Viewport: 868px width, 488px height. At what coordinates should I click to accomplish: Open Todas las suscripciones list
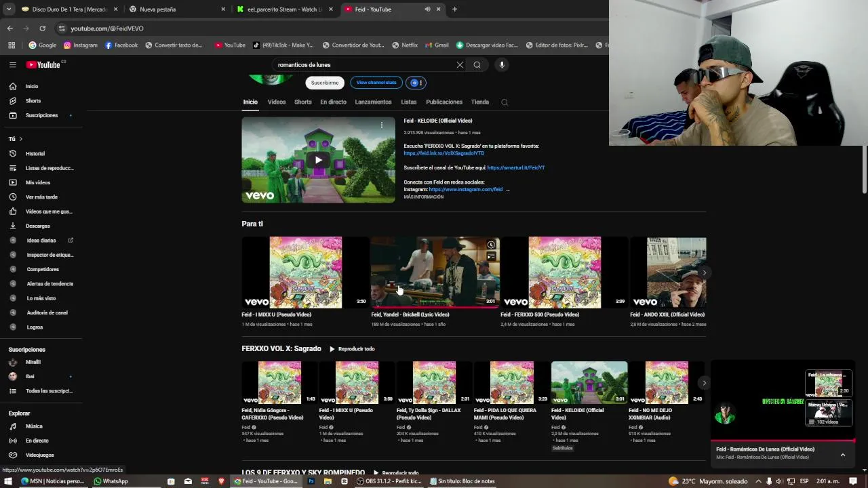(x=49, y=391)
